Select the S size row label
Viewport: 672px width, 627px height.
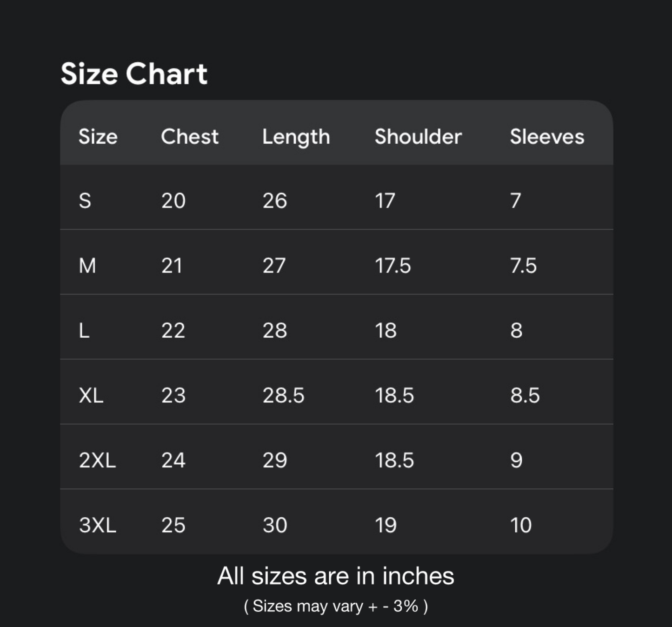coord(85,201)
